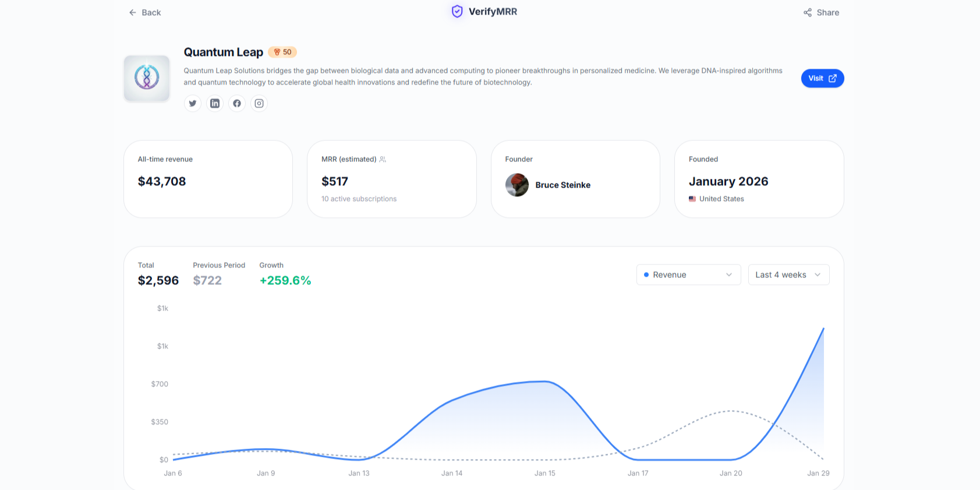This screenshot has width=980, height=490.
Task: Open the LinkedIn profile icon
Action: point(215,103)
